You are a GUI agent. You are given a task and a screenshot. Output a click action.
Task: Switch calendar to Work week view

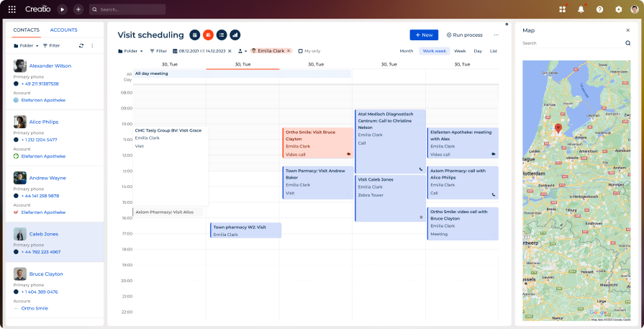(x=434, y=51)
